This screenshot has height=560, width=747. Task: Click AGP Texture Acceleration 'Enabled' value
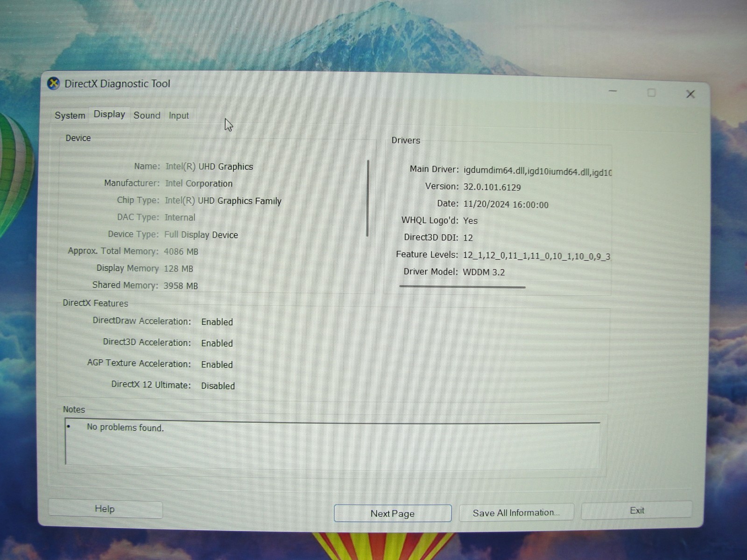point(217,364)
